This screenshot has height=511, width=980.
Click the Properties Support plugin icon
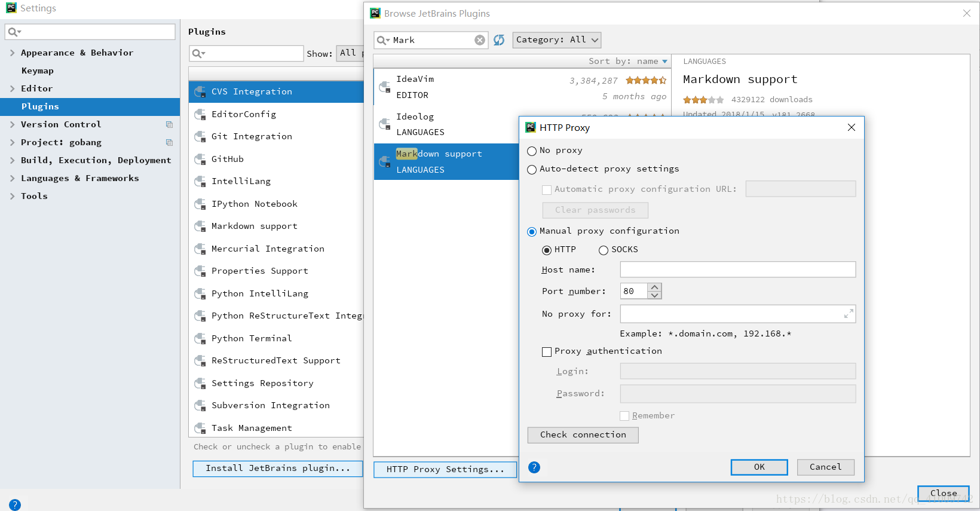(200, 271)
